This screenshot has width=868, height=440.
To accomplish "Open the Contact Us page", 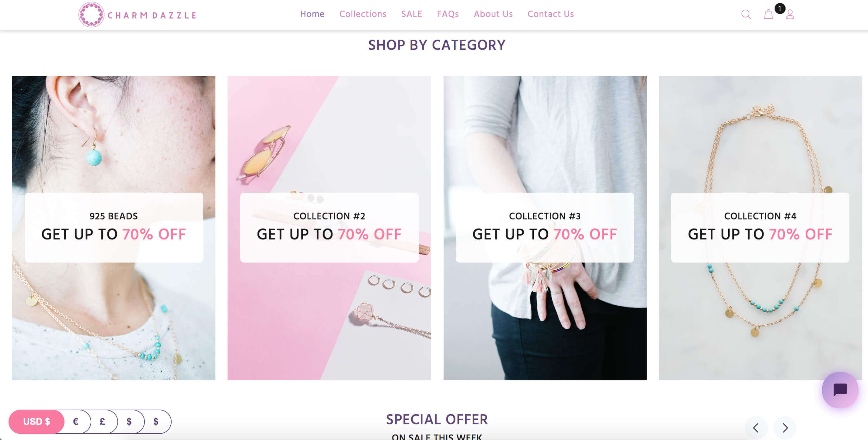I will [x=551, y=14].
